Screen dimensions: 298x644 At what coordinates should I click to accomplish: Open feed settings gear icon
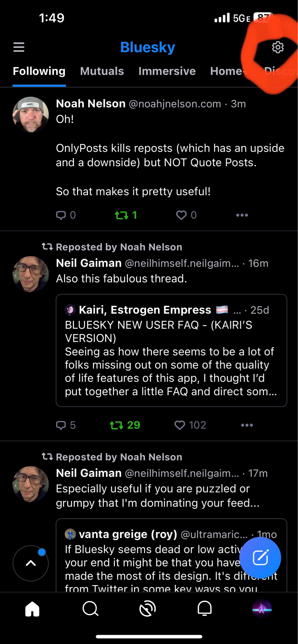(278, 47)
